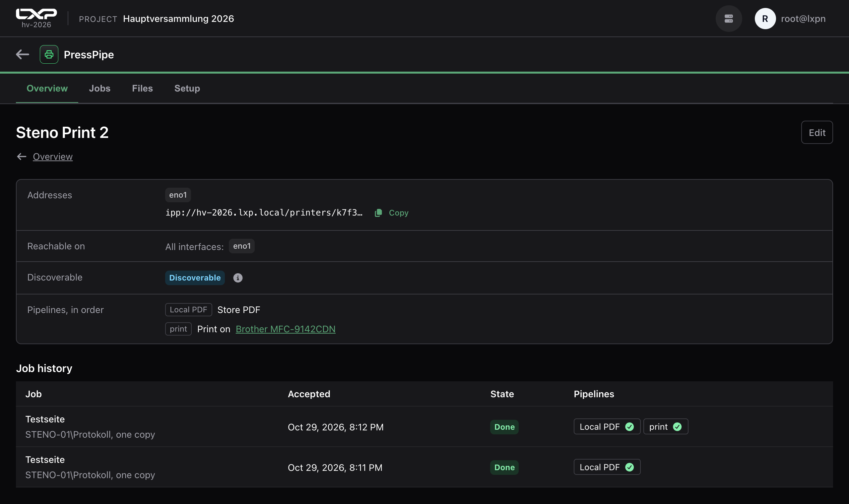Open the Files tab
The height and width of the screenshot is (504, 849).
142,88
